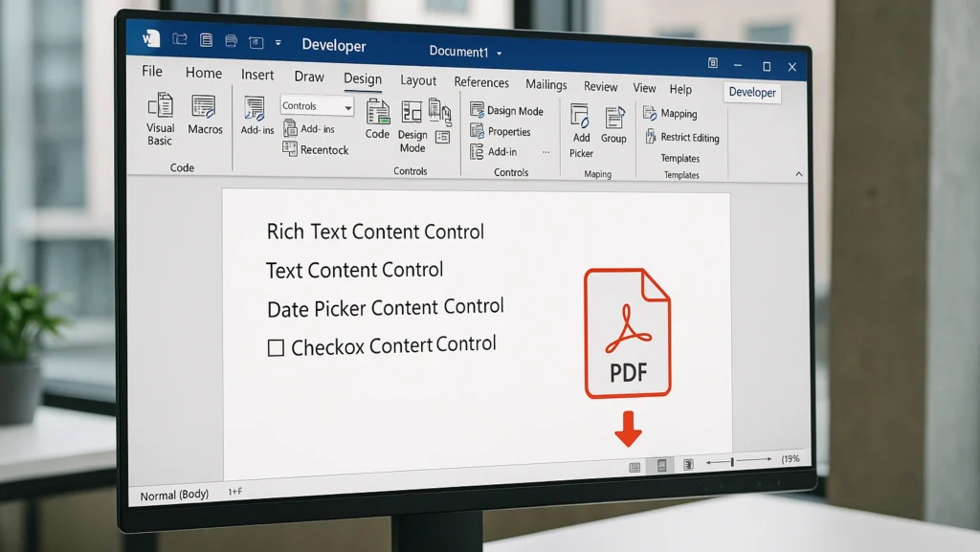980x552 pixels.
Task: Click the Group icon in the Mapping group
Action: (x=613, y=124)
